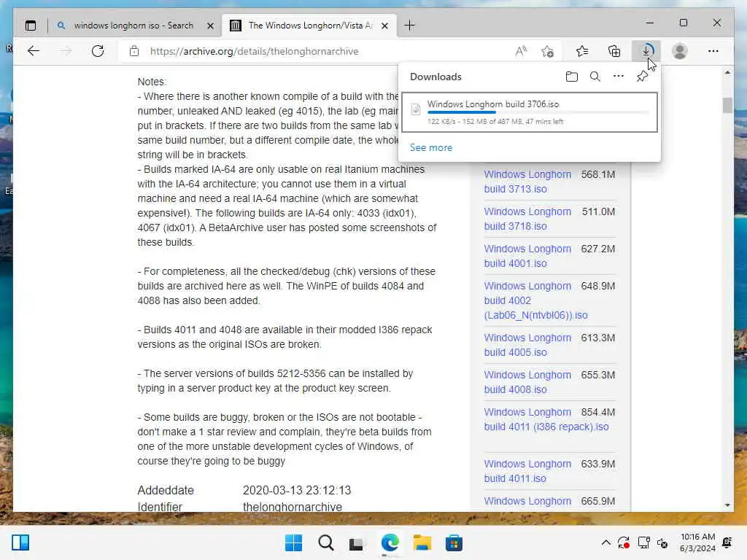Open the Windows Start menu
The image size is (747, 560).
293,542
